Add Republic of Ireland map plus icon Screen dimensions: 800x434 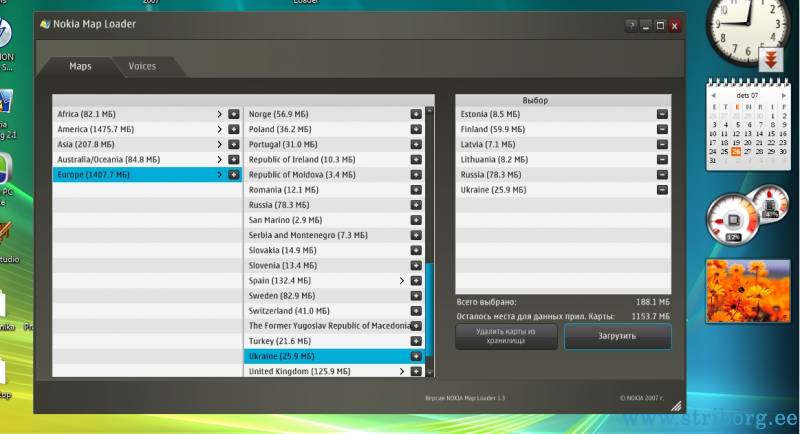point(416,160)
